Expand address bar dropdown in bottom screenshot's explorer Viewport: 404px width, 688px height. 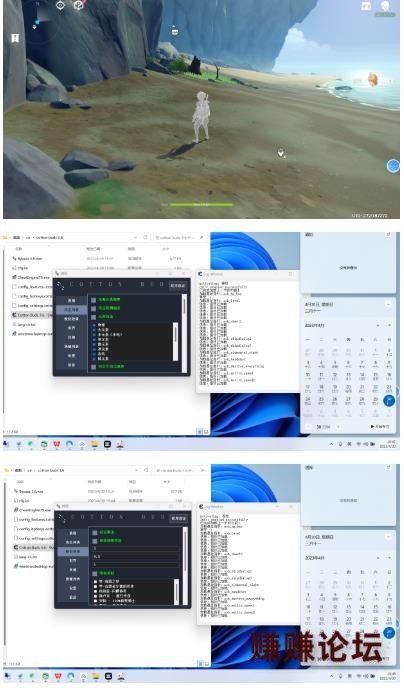pyautogui.click(x=136, y=470)
